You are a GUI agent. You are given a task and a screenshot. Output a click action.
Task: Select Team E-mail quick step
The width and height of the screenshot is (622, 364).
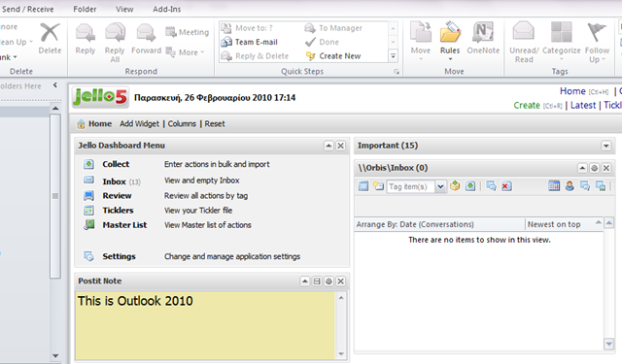pyautogui.click(x=250, y=42)
